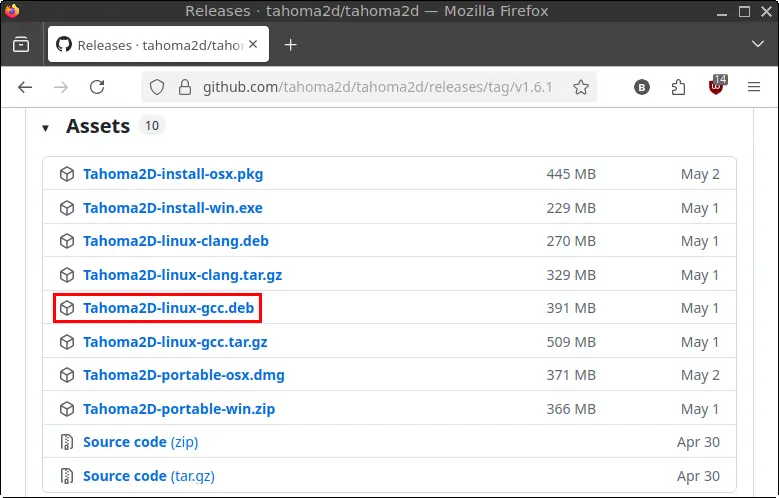Screen dimensions: 779x498
Task: Download Tahoma2D-install-win.exe
Action: pyautogui.click(x=172, y=208)
